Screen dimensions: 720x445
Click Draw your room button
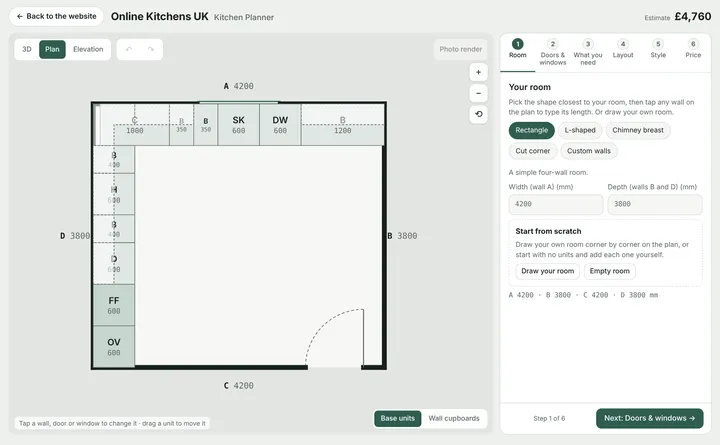(x=547, y=271)
